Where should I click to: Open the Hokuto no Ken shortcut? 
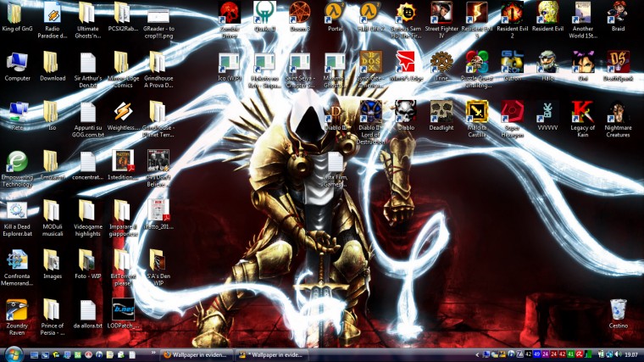(x=265, y=63)
